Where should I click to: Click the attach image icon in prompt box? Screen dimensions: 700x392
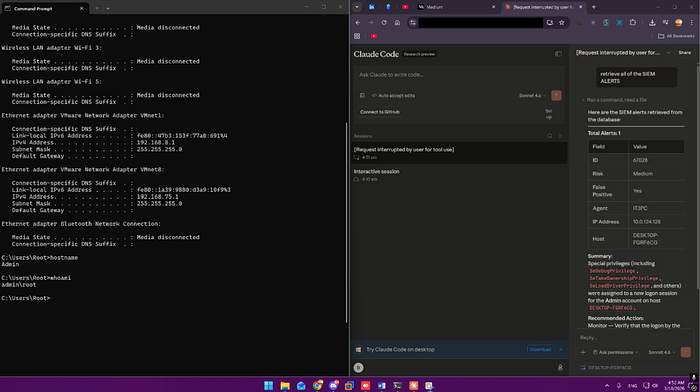pos(362,95)
